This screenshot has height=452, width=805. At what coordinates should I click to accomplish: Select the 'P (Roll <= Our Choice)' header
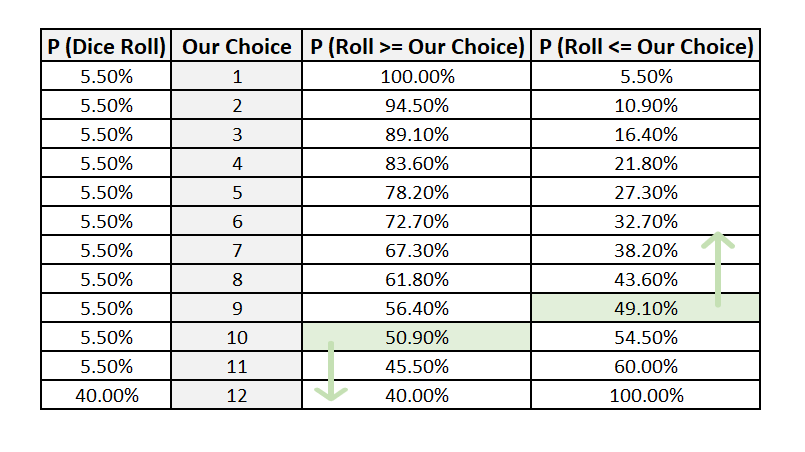(x=645, y=46)
